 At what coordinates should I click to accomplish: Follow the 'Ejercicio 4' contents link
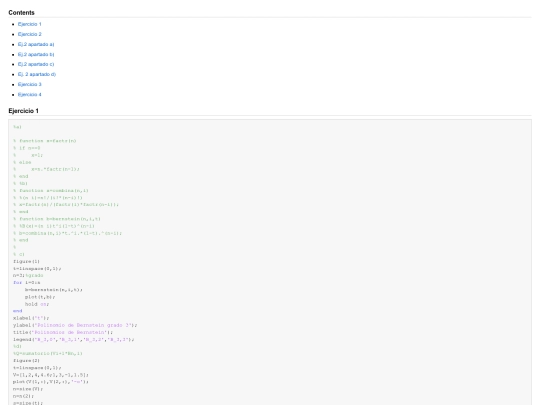[x=30, y=94]
